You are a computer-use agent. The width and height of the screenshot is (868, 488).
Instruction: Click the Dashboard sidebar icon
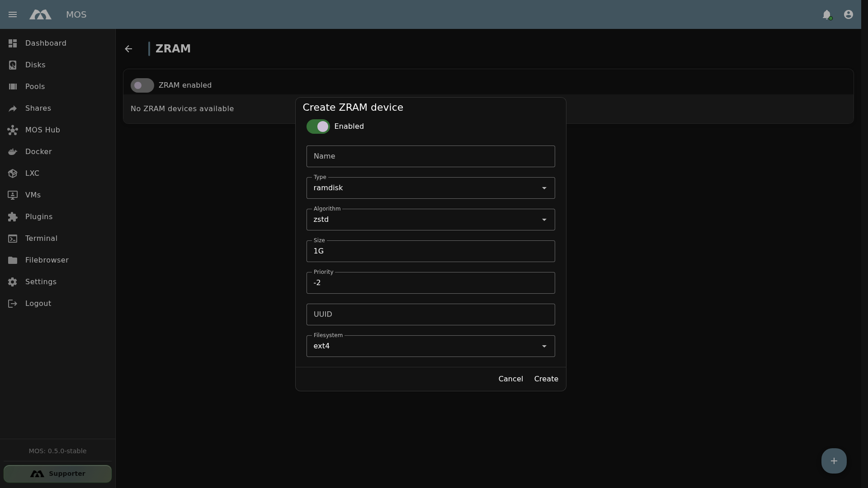13,43
